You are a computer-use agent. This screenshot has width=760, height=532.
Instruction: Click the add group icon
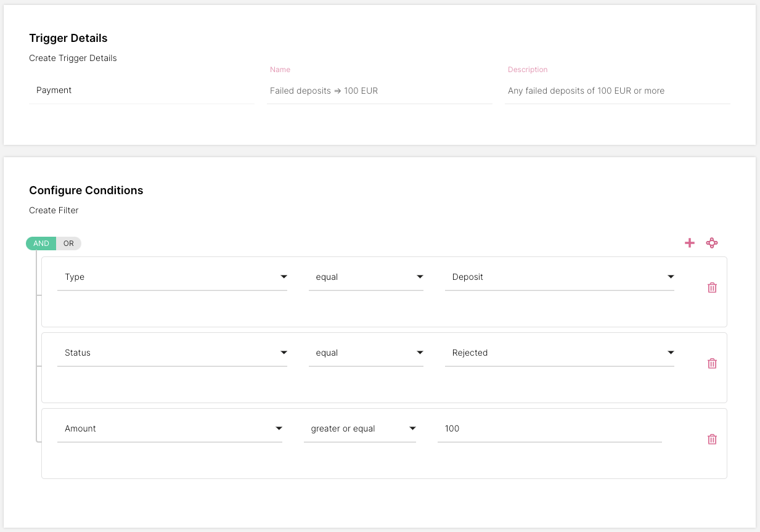712,243
